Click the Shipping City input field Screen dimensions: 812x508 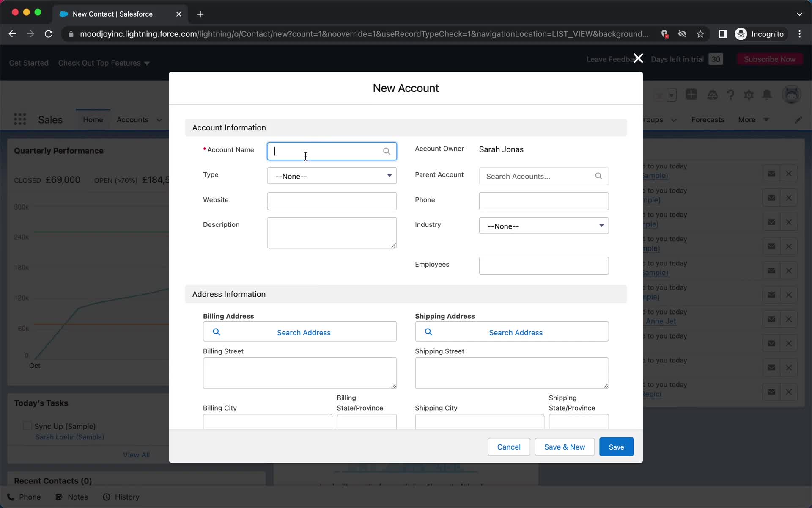click(x=479, y=422)
